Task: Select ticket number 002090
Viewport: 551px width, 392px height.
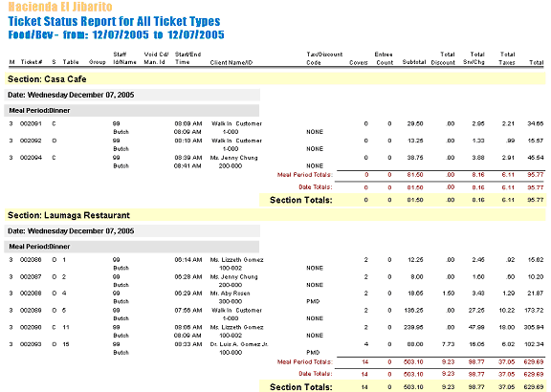Action: (x=31, y=327)
